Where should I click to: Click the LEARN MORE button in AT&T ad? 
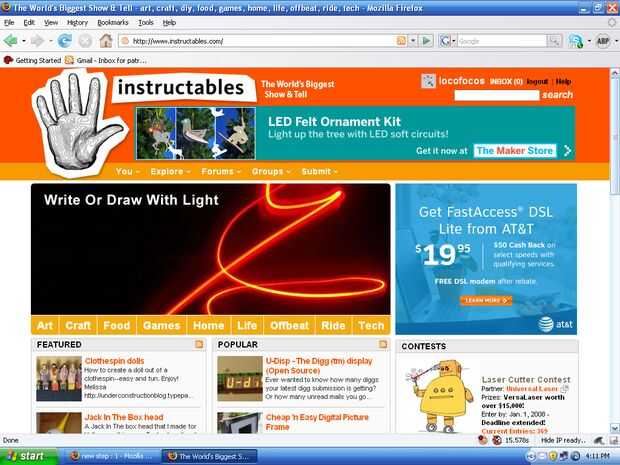pos(486,301)
